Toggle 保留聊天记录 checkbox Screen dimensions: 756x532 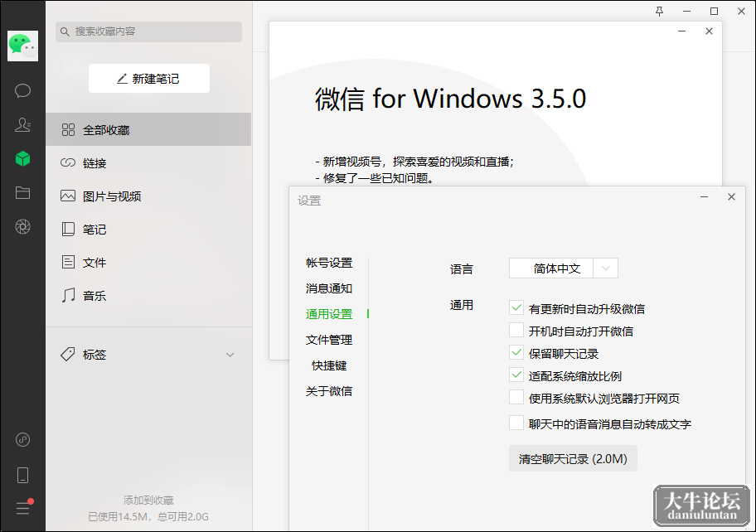516,352
